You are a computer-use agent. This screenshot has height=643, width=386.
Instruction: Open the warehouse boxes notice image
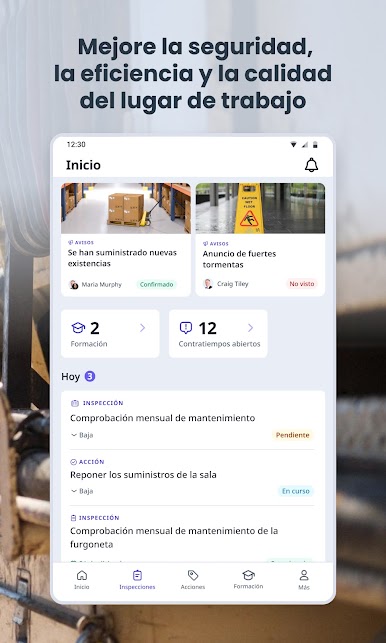point(126,208)
